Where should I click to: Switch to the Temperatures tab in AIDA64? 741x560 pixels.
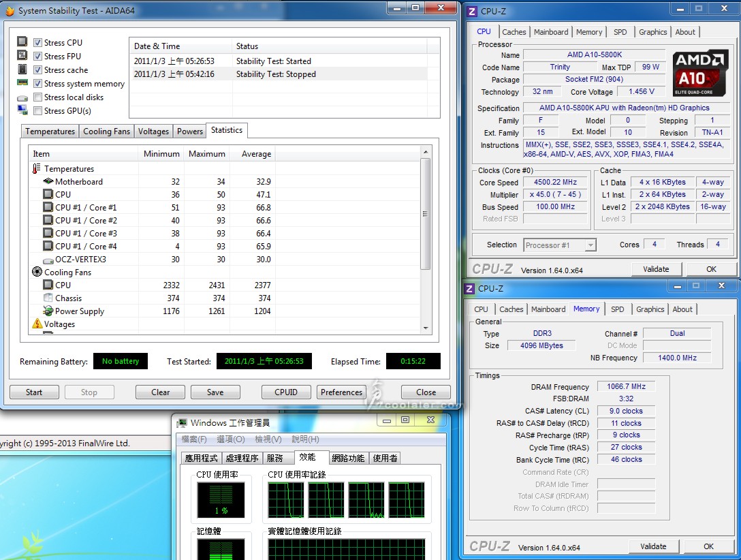(50, 131)
